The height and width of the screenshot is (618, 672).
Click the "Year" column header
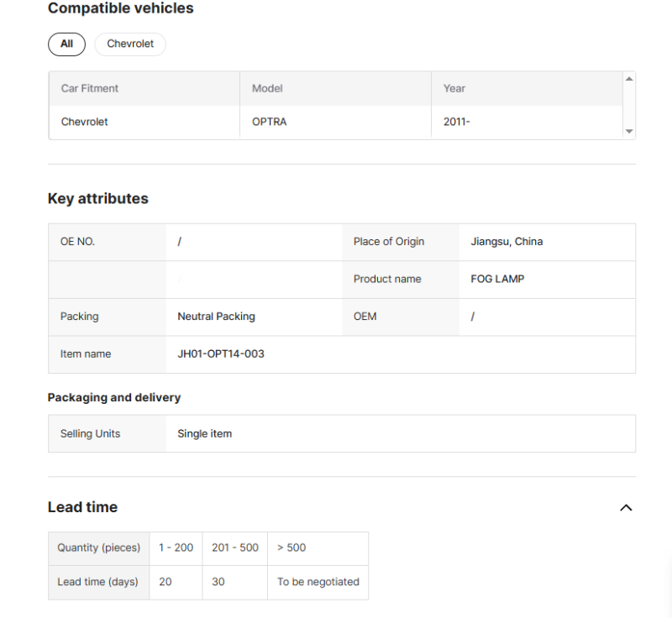pyautogui.click(x=454, y=88)
